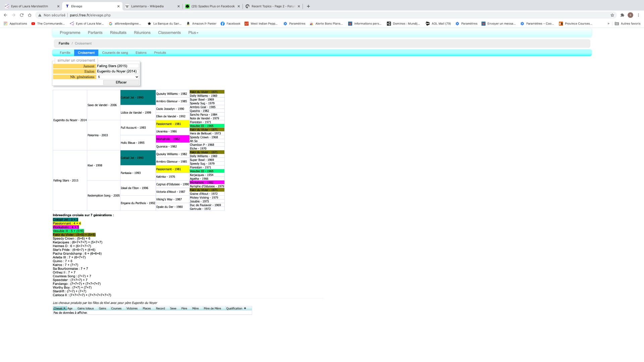Open the browser home page

[30, 15]
